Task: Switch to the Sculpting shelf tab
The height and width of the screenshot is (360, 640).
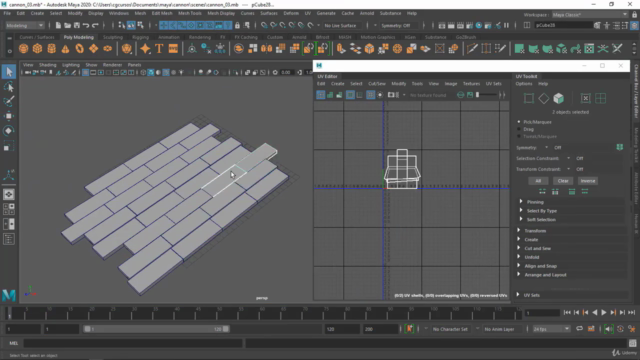Action: [113, 37]
